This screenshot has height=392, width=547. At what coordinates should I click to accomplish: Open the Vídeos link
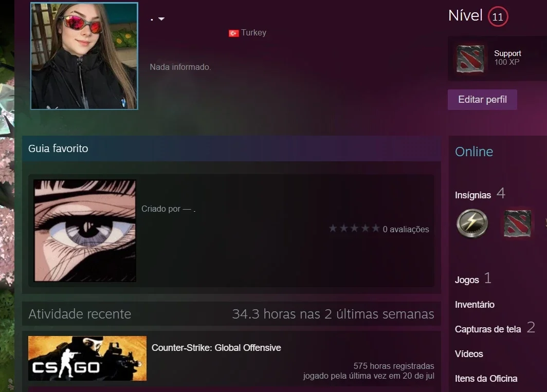click(469, 354)
